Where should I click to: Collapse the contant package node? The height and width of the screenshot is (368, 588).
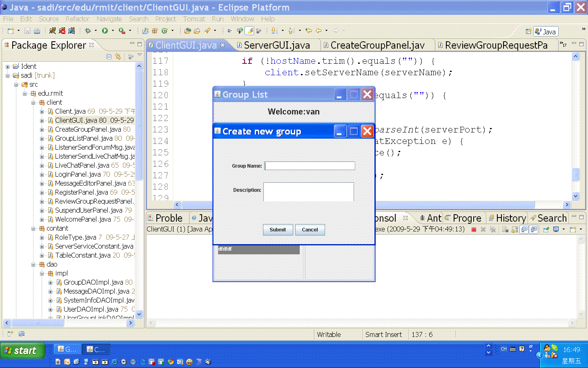(33, 229)
